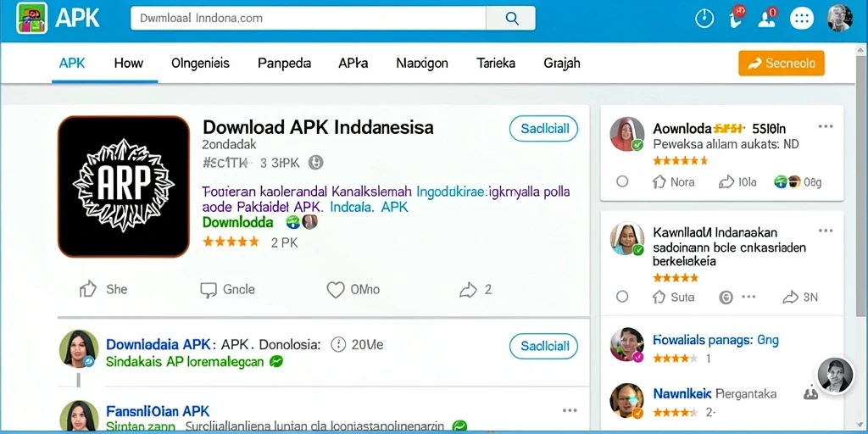The width and height of the screenshot is (868, 434).
Task: Click the small avatar icons beside Downlodda
Action: 302,223
